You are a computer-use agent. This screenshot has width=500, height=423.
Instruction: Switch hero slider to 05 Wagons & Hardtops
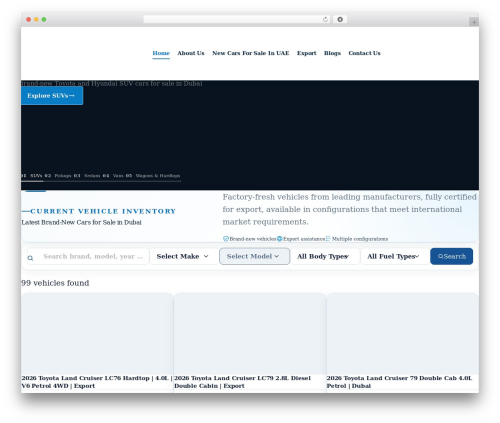tap(153, 176)
